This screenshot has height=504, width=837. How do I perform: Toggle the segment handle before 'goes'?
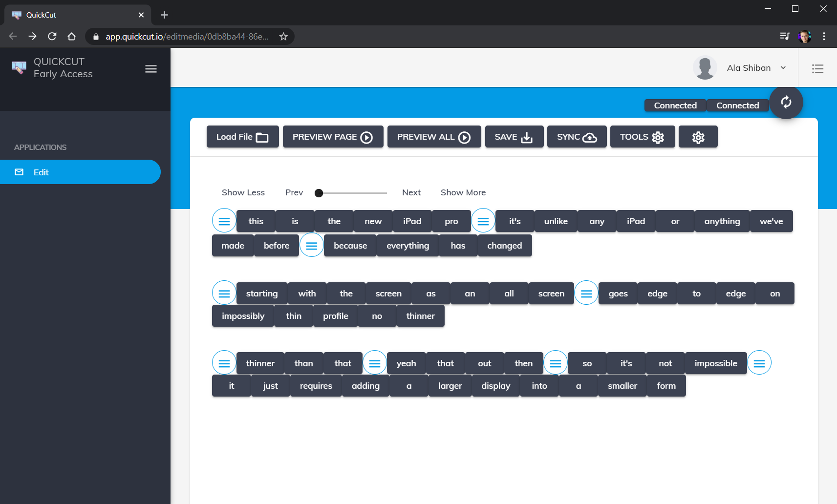click(x=586, y=293)
